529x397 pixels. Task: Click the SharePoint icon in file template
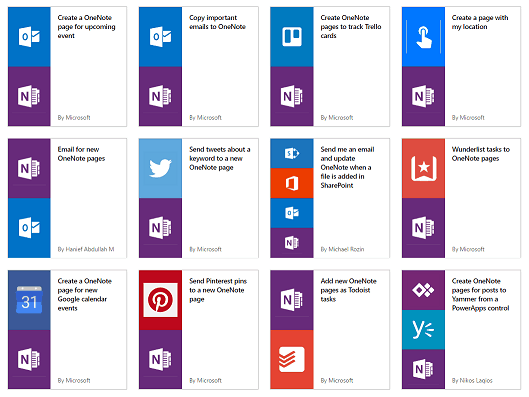292,153
